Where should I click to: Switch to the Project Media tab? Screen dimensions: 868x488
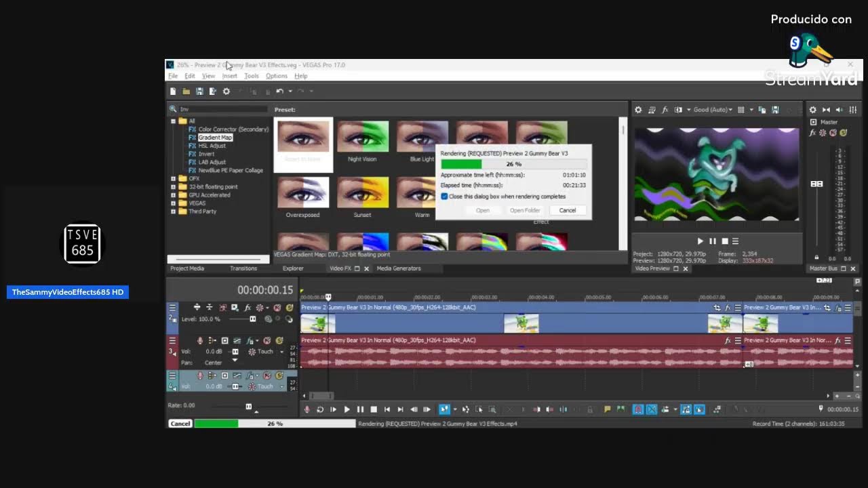pos(187,268)
